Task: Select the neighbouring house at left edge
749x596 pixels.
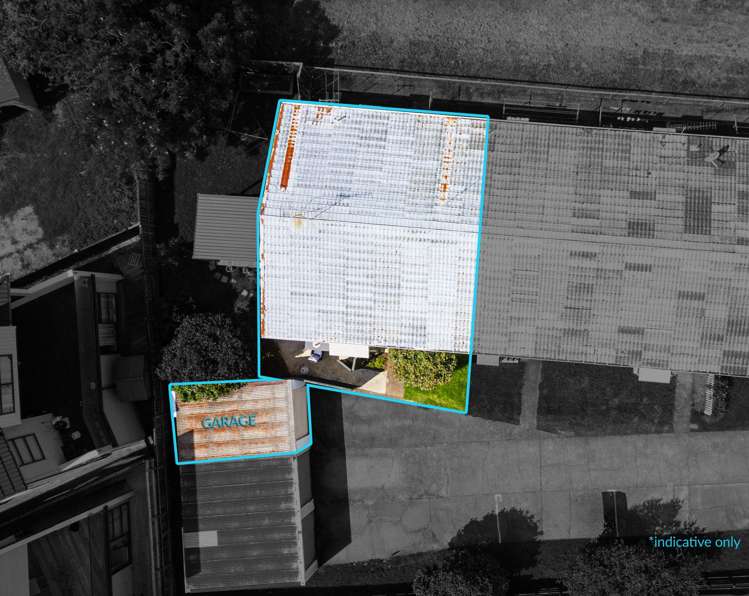Action: pos(60,380)
